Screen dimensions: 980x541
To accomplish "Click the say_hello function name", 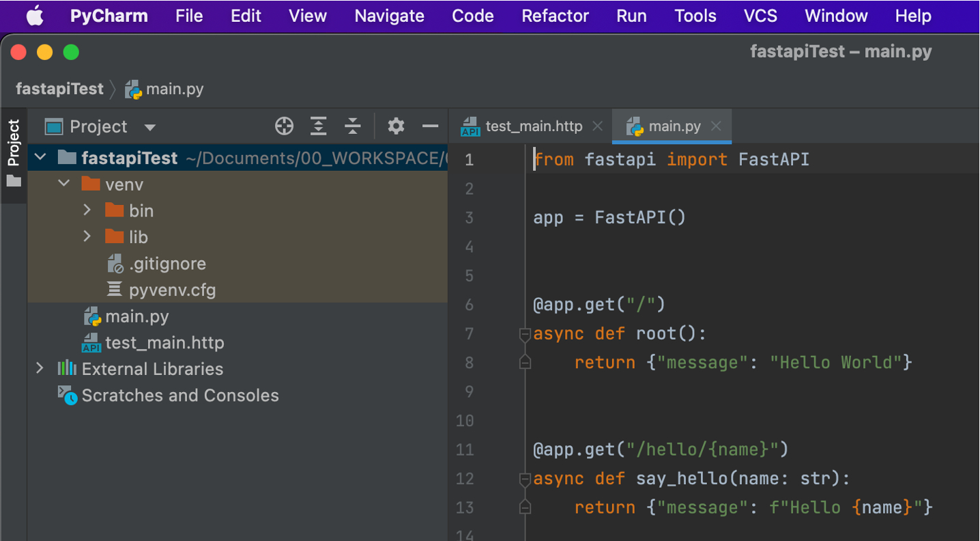I will click(682, 479).
